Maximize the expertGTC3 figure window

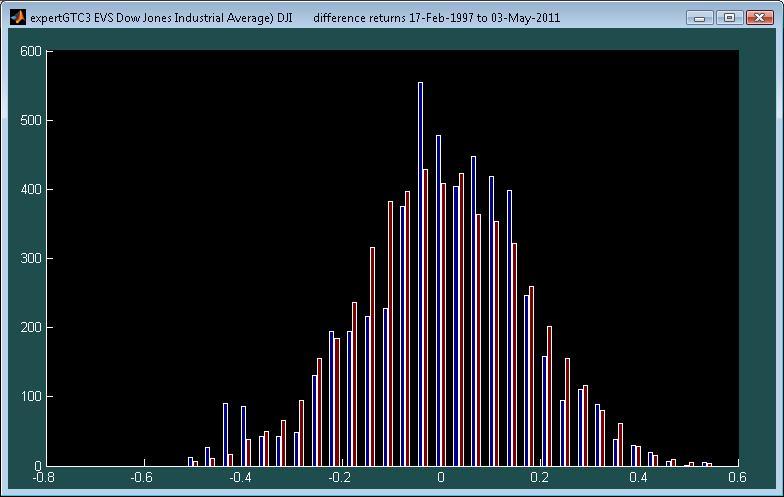point(730,18)
